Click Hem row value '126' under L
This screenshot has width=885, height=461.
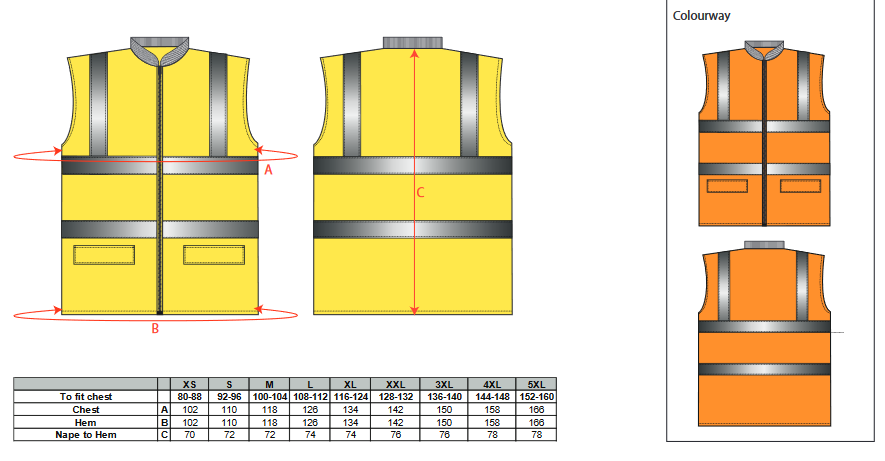310,423
